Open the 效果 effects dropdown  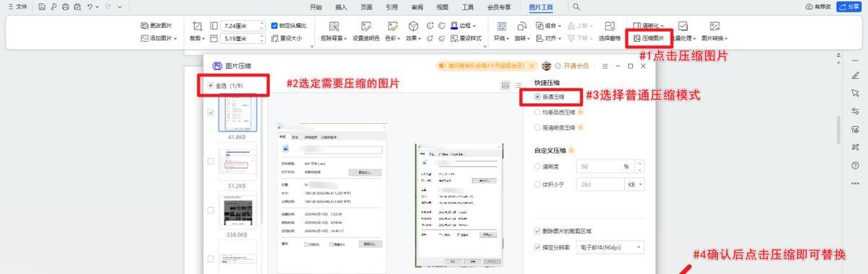(414, 38)
